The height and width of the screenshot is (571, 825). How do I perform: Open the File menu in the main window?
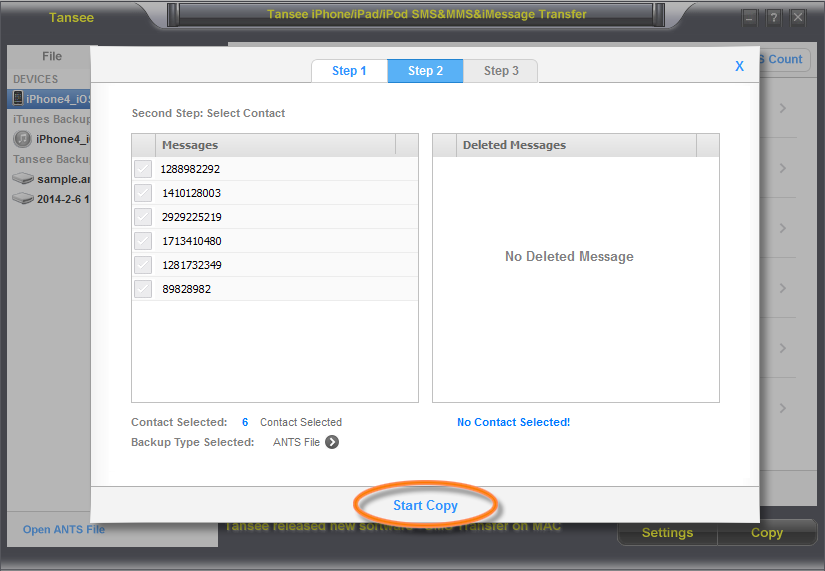(52, 56)
